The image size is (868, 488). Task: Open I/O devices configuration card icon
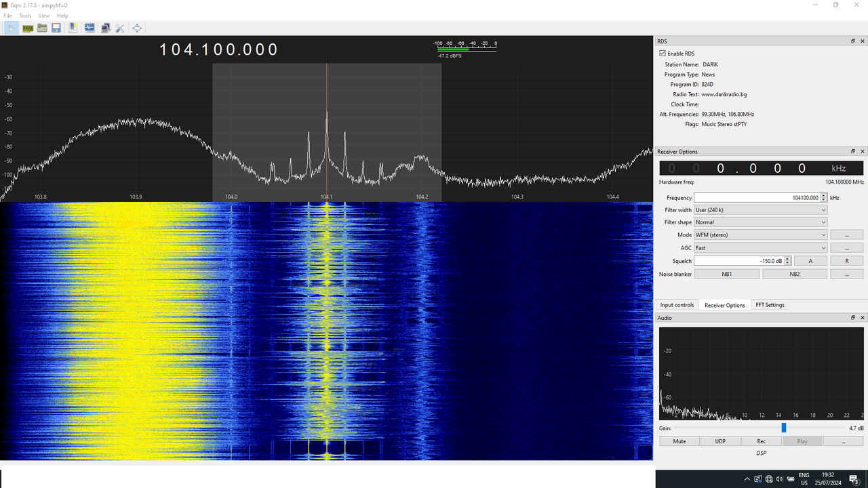pyautogui.click(x=28, y=28)
